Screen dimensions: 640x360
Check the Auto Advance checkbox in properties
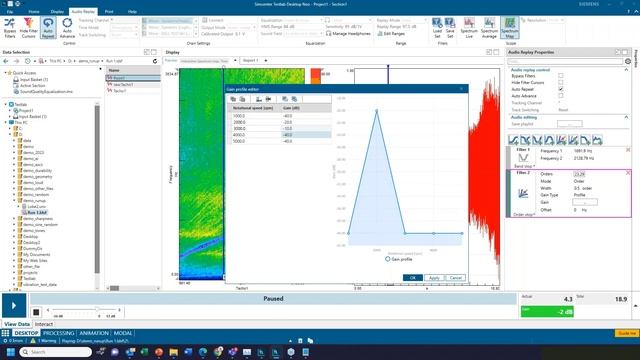[561, 96]
